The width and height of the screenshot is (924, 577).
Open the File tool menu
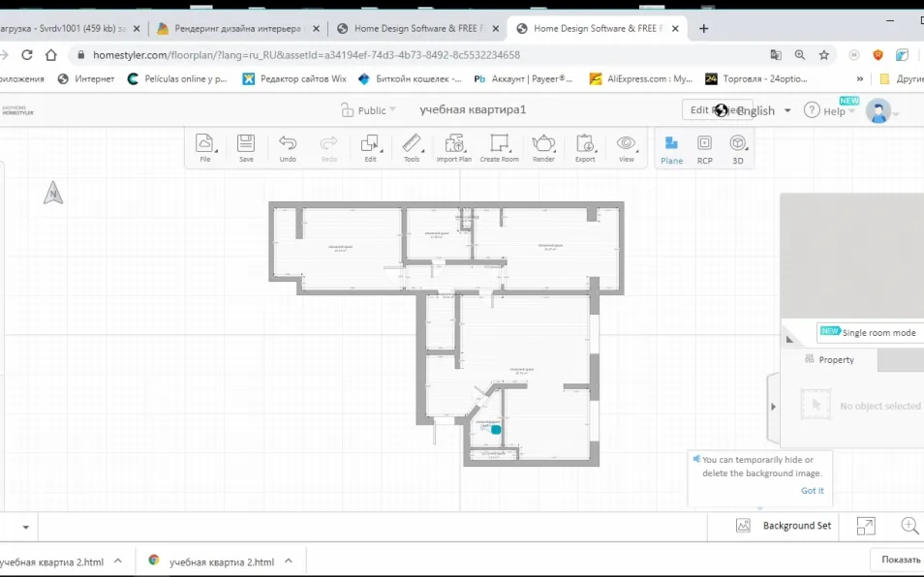[x=205, y=147]
